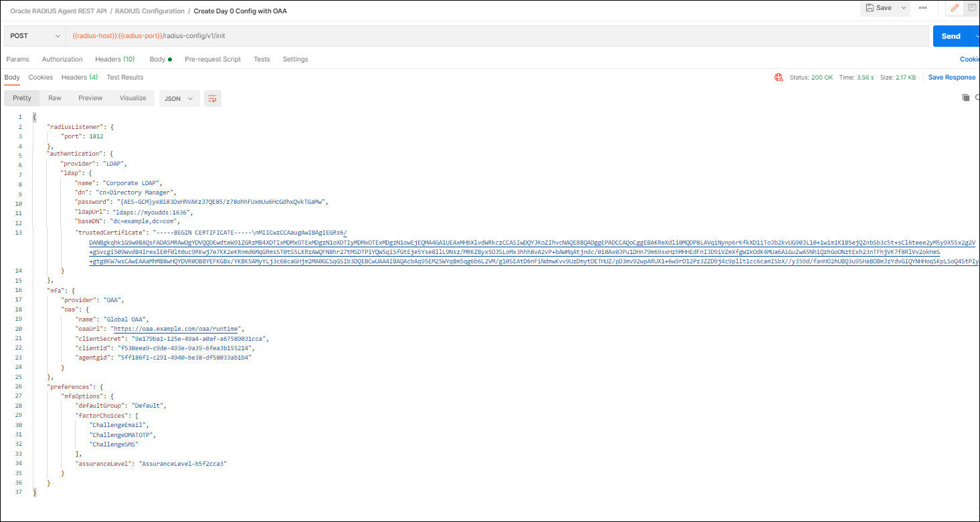Open the Save options dropdown arrow
The image size is (980, 522).
(904, 8)
